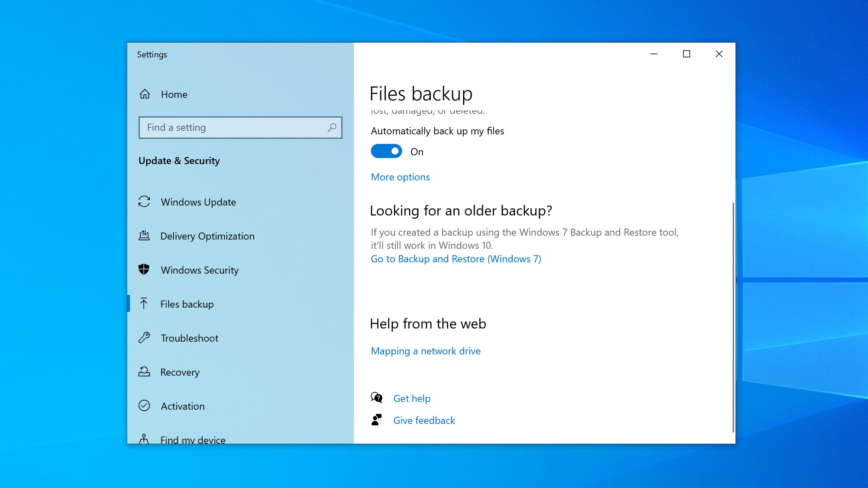Viewport: 868px width, 488px height.
Task: Turn off Automatically back up my files
Action: click(386, 151)
